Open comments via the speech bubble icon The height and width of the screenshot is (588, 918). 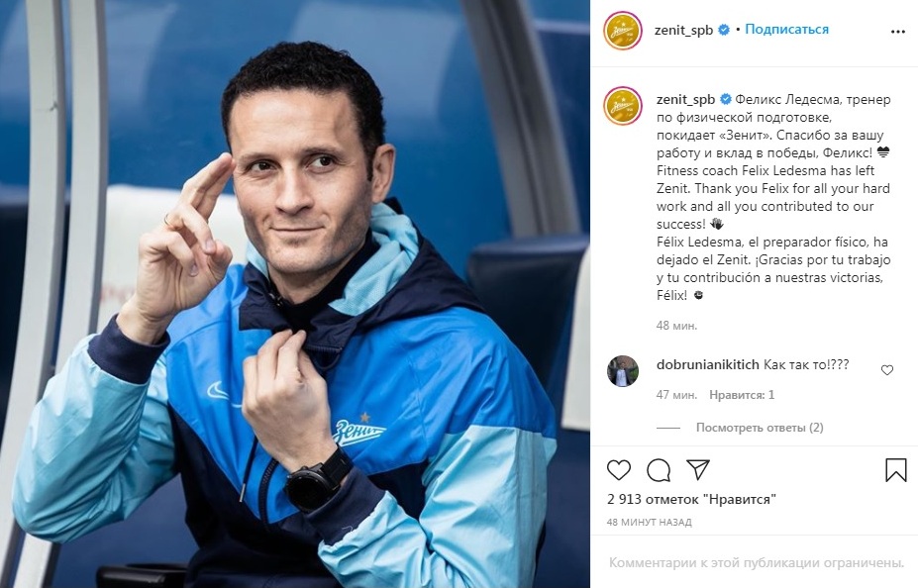659,470
